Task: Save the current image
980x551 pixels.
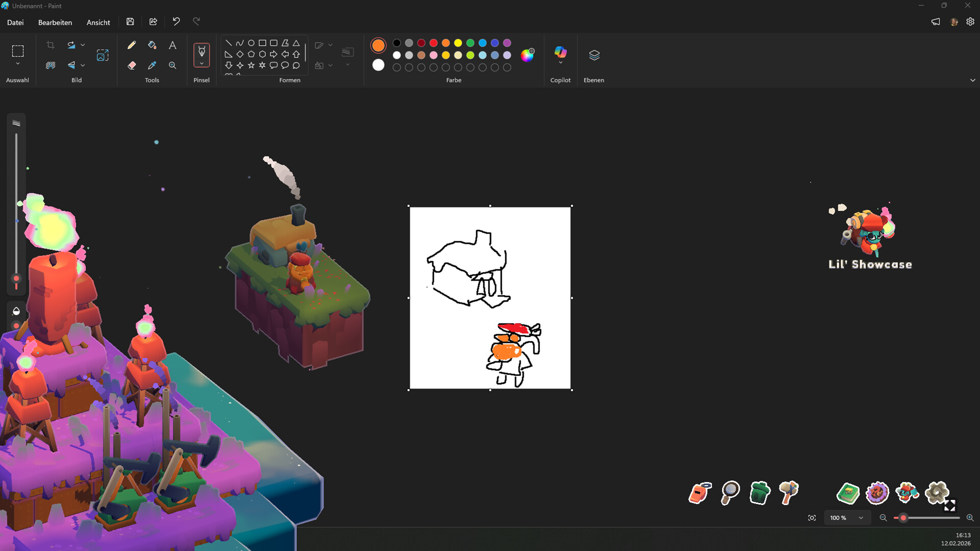Action: 130,21
